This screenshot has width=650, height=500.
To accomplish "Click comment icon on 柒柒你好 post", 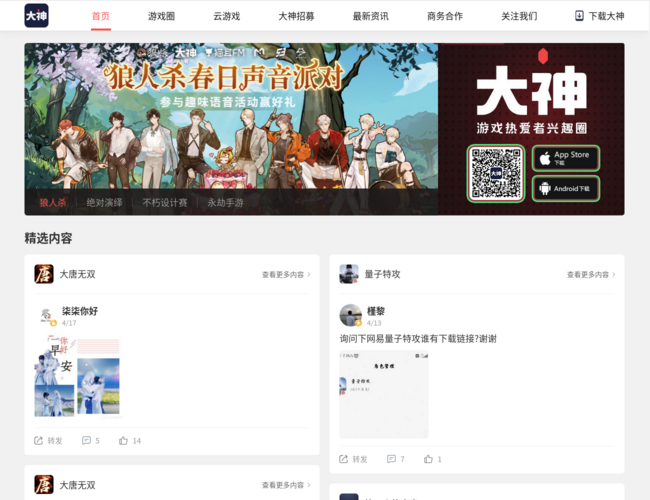I will point(86,441).
